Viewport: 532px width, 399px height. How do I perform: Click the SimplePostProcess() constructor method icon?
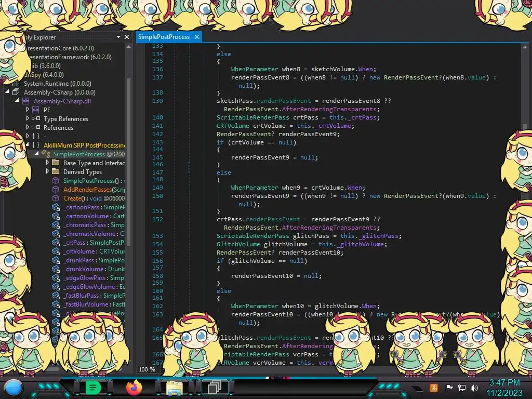(56, 180)
